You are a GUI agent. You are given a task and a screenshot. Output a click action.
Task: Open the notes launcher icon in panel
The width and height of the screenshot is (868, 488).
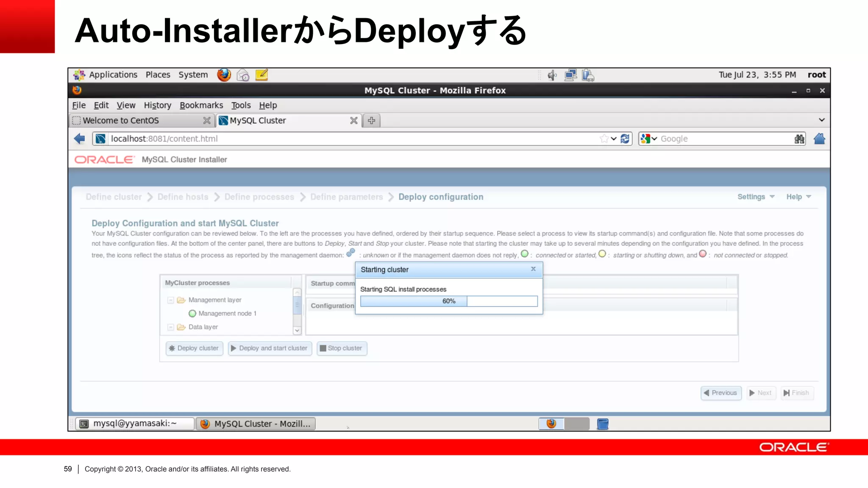coord(262,75)
